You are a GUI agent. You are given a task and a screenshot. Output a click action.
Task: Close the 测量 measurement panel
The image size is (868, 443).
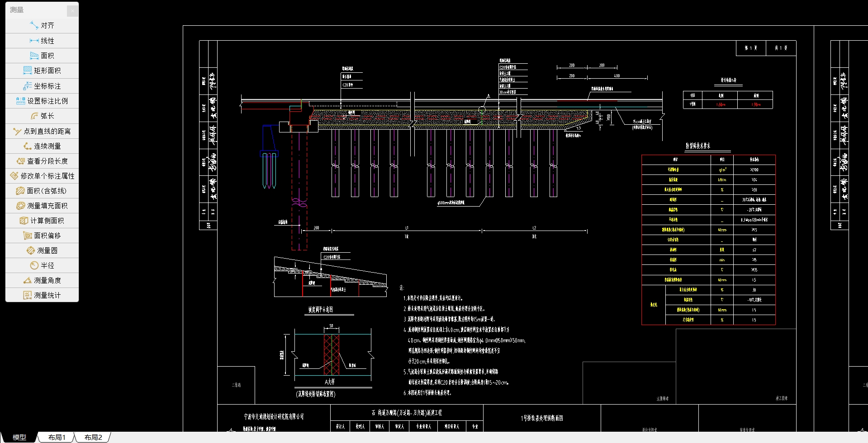72,11
